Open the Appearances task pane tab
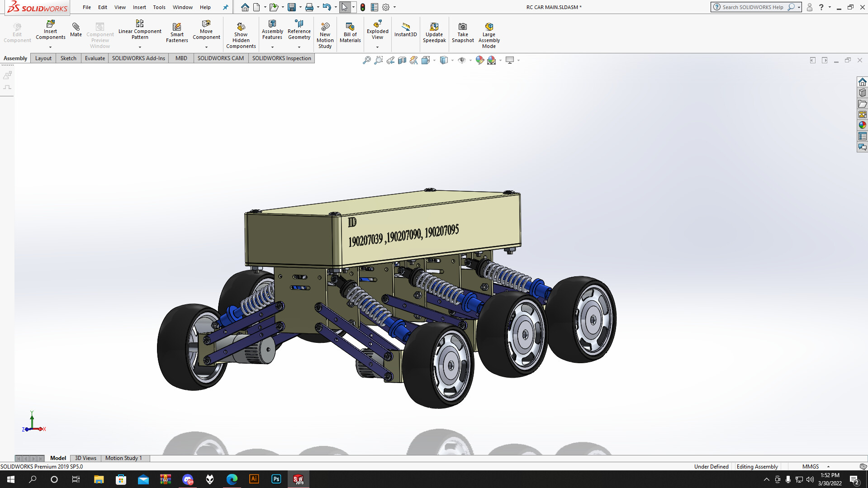This screenshot has height=488, width=868. point(862,125)
